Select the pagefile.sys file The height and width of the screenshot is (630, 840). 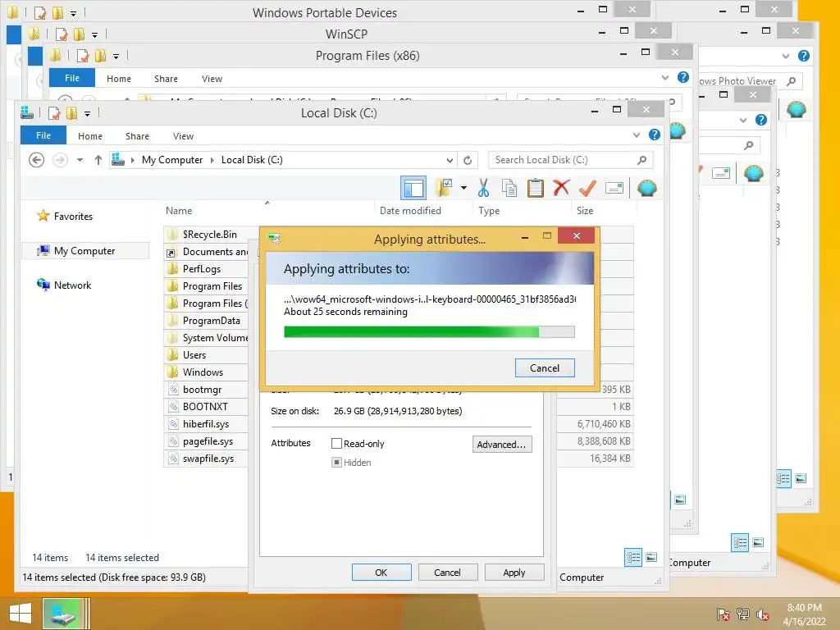208,441
